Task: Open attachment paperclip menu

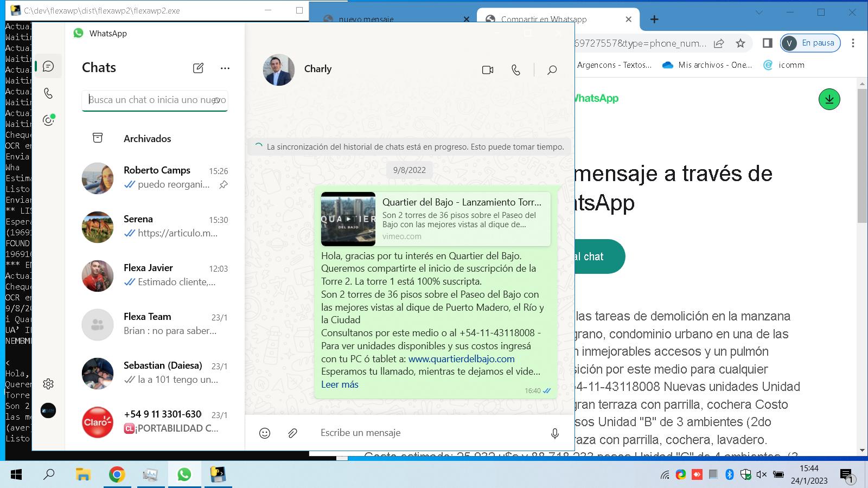Action: tap(292, 433)
